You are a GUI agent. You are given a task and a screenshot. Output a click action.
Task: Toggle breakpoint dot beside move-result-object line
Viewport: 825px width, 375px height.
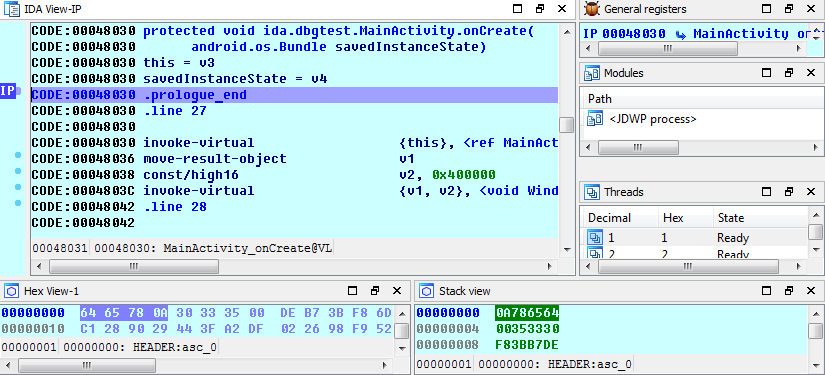[x=18, y=156]
